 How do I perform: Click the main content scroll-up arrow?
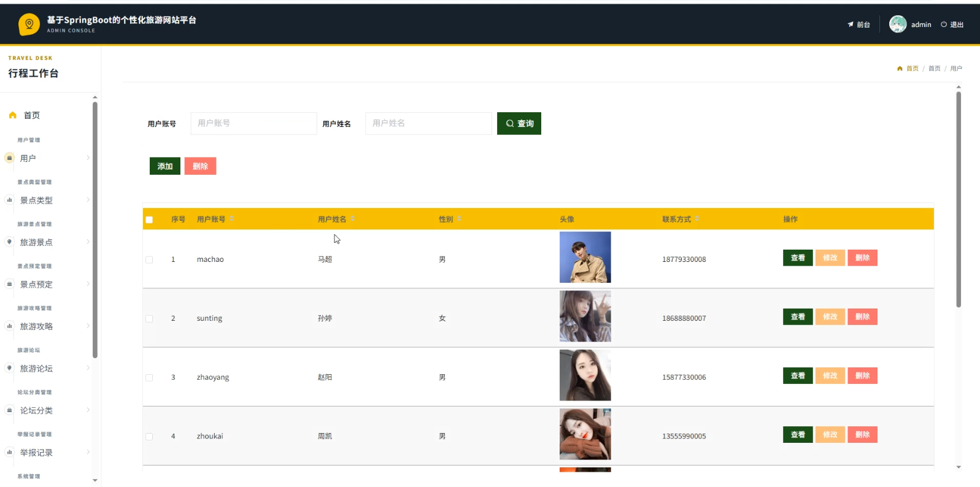coord(959,87)
